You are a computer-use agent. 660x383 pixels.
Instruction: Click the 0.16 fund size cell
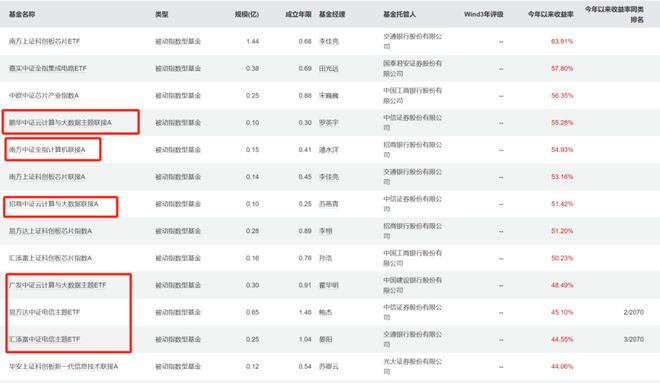253,258
